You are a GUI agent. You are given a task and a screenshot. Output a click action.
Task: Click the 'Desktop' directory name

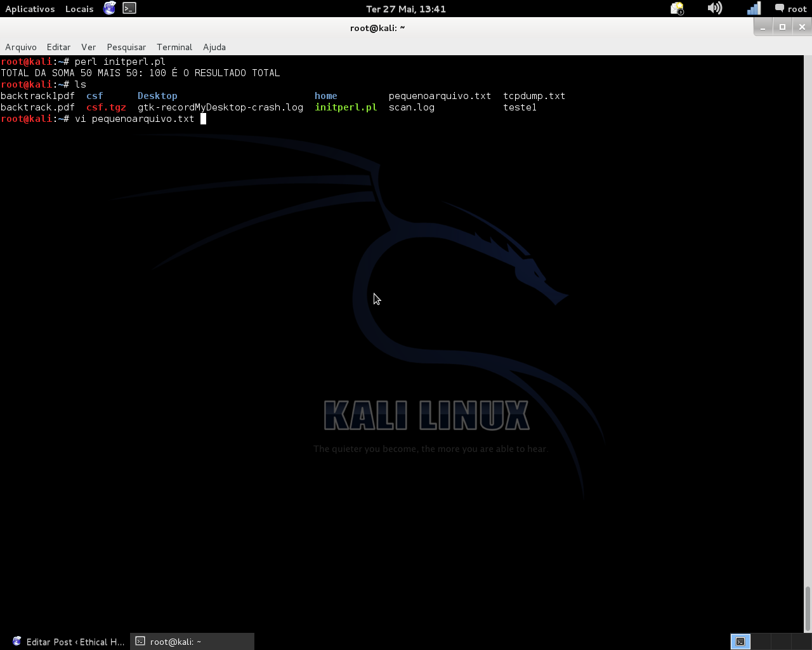[x=157, y=96]
